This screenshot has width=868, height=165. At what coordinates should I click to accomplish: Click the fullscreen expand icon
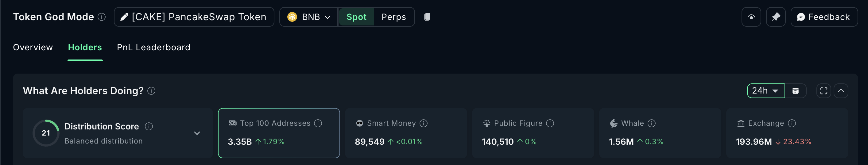823,91
